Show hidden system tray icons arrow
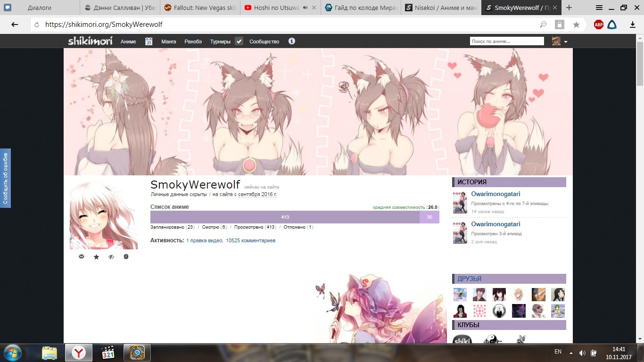Screen dimensions: 644x362 coord(571,353)
